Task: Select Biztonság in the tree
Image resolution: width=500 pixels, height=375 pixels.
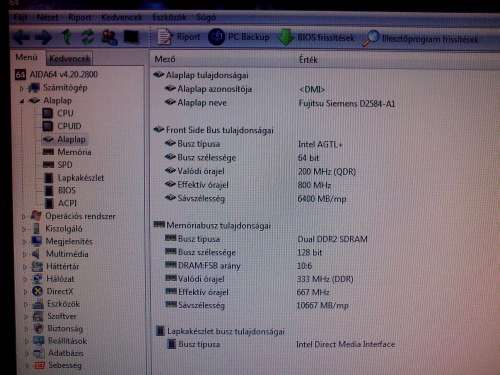Action: point(65,329)
